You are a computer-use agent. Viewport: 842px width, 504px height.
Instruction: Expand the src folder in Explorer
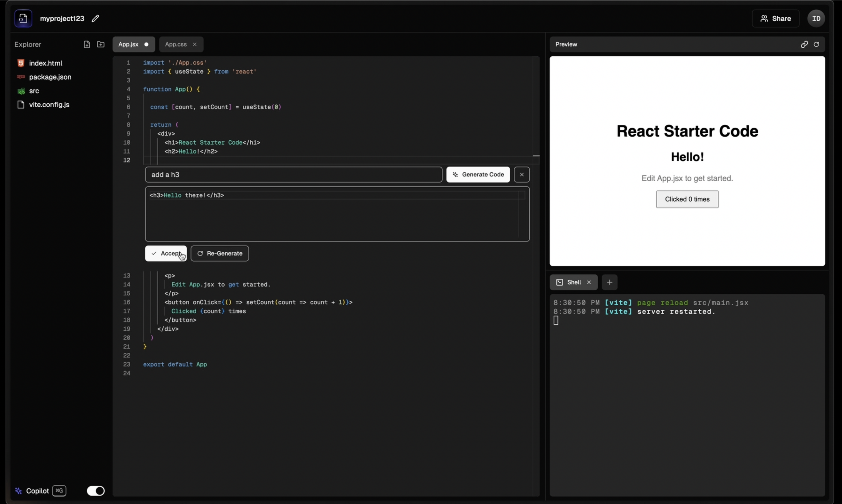click(x=34, y=91)
